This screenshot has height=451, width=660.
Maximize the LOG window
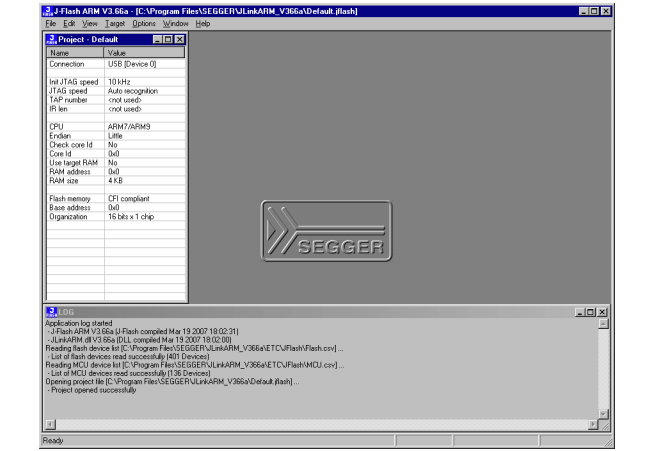pos(590,312)
